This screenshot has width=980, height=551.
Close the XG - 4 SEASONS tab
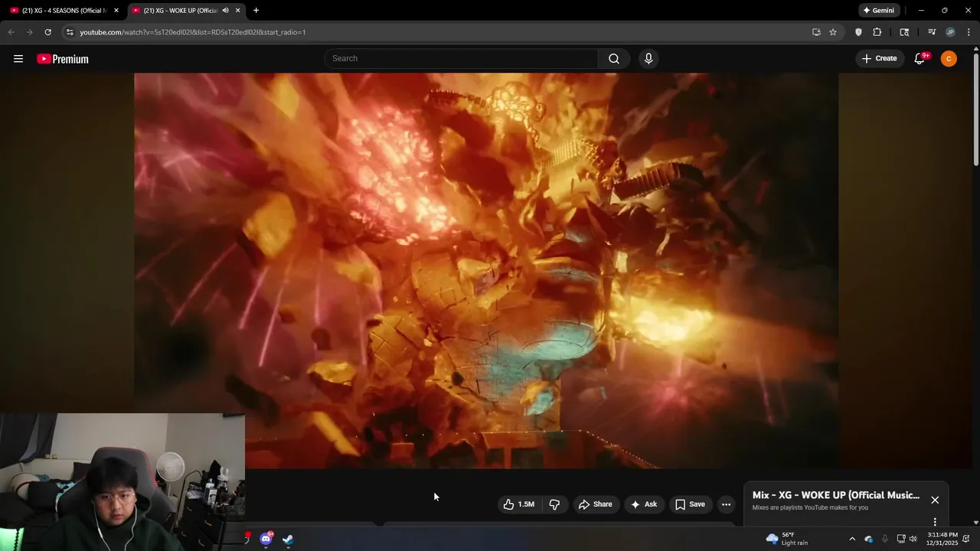[x=116, y=11]
